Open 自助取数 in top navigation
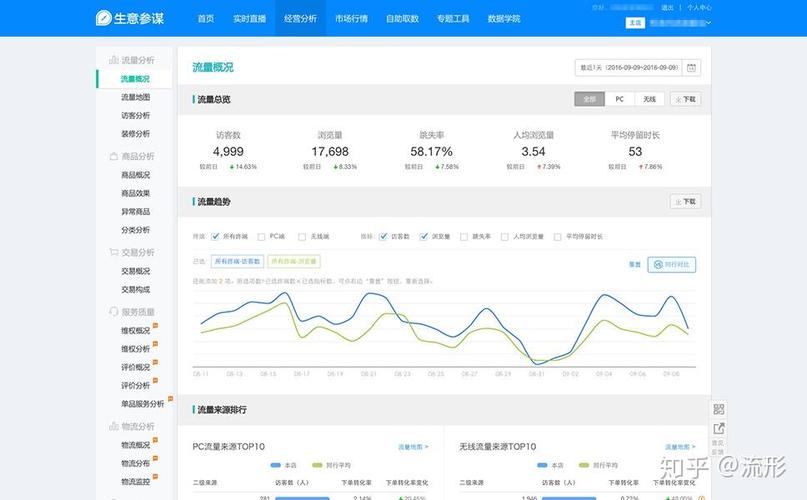807x500 pixels. pyautogui.click(x=402, y=19)
